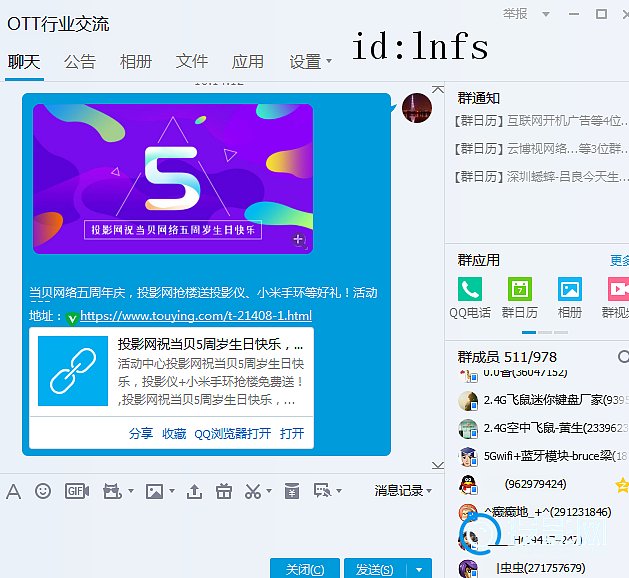Select member 虫虫(271757679)
This screenshot has height=578, width=629.
(x=543, y=568)
